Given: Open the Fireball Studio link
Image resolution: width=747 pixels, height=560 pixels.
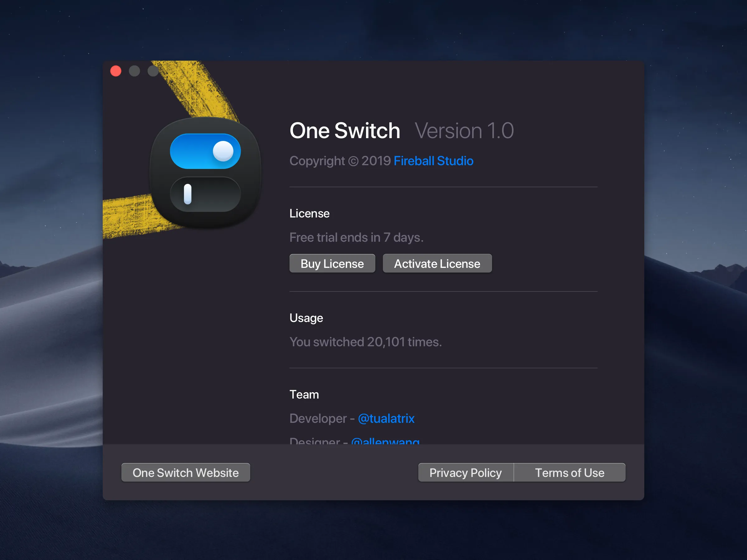Looking at the screenshot, I should (433, 161).
